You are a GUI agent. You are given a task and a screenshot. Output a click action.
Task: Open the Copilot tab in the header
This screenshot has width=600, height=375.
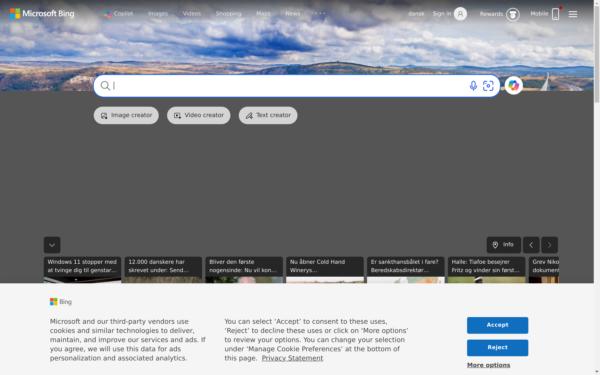pos(119,14)
